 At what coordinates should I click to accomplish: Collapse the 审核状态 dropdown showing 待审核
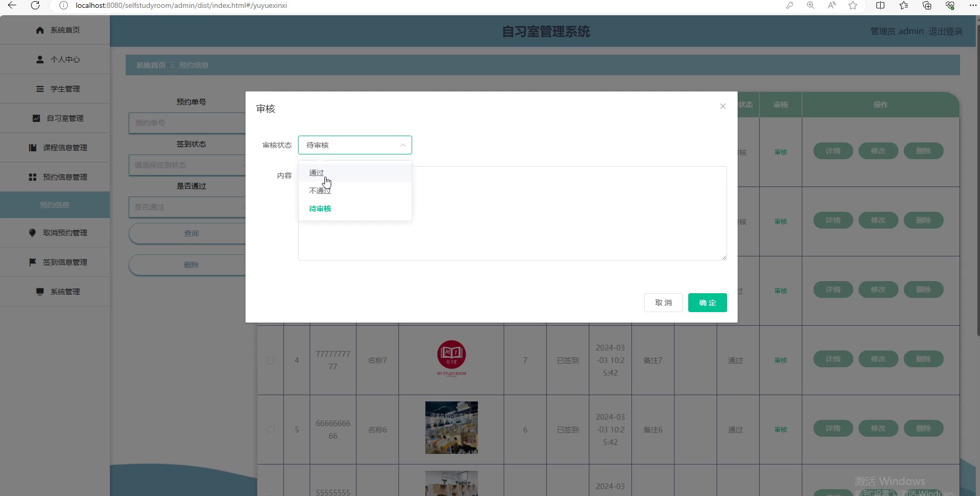coord(355,145)
